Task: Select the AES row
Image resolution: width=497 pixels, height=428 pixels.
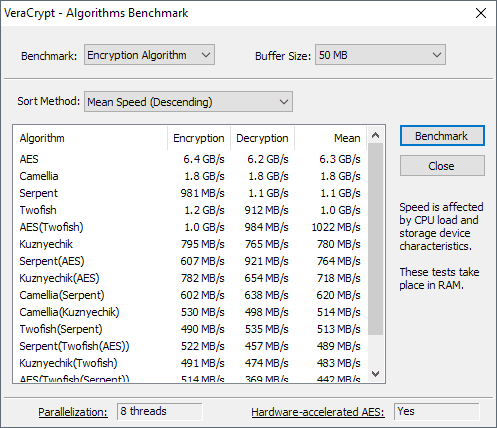Action: click(190, 159)
